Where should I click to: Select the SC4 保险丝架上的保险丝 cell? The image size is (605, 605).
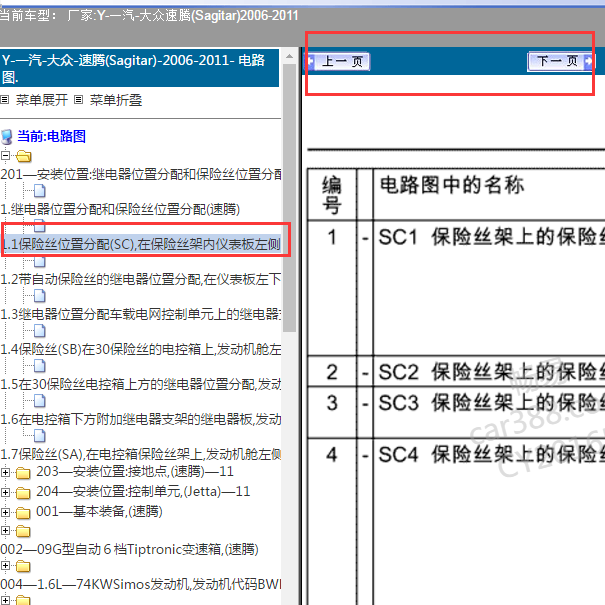click(489, 522)
